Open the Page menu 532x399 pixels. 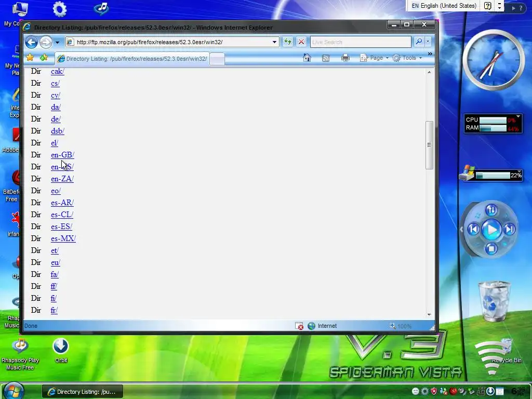point(374,58)
